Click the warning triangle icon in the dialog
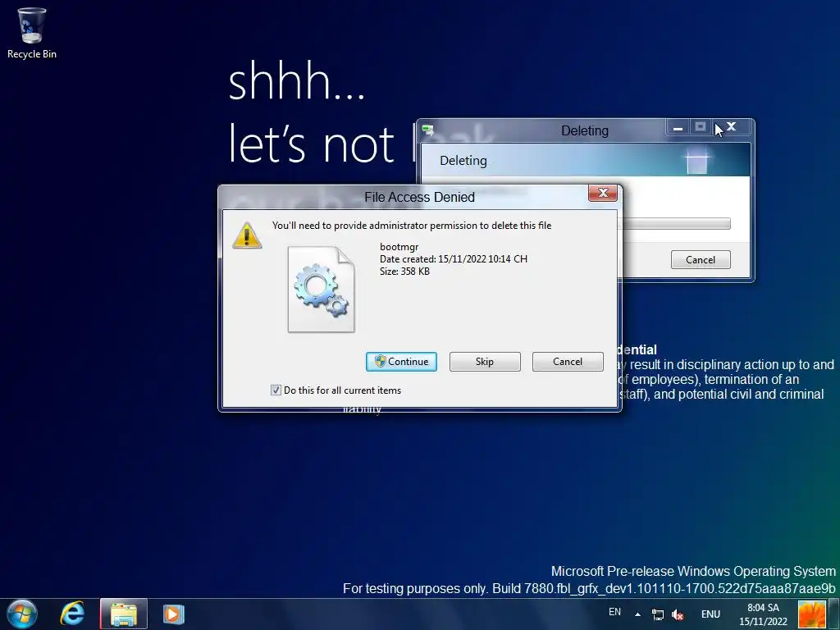 (x=247, y=235)
